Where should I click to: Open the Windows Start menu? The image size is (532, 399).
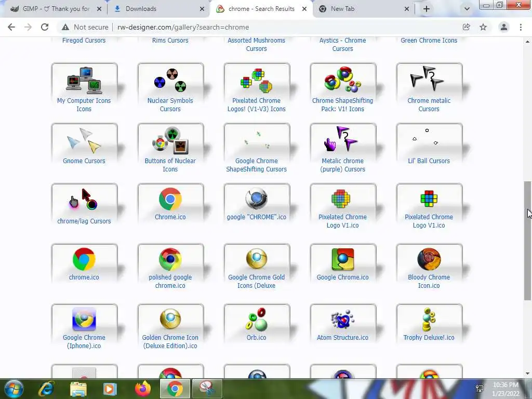(x=14, y=389)
